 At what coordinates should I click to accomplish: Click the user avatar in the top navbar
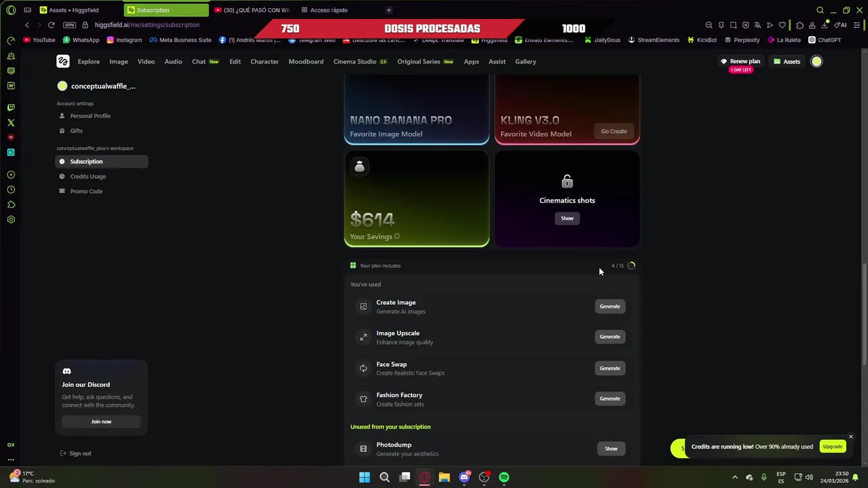tap(816, 62)
